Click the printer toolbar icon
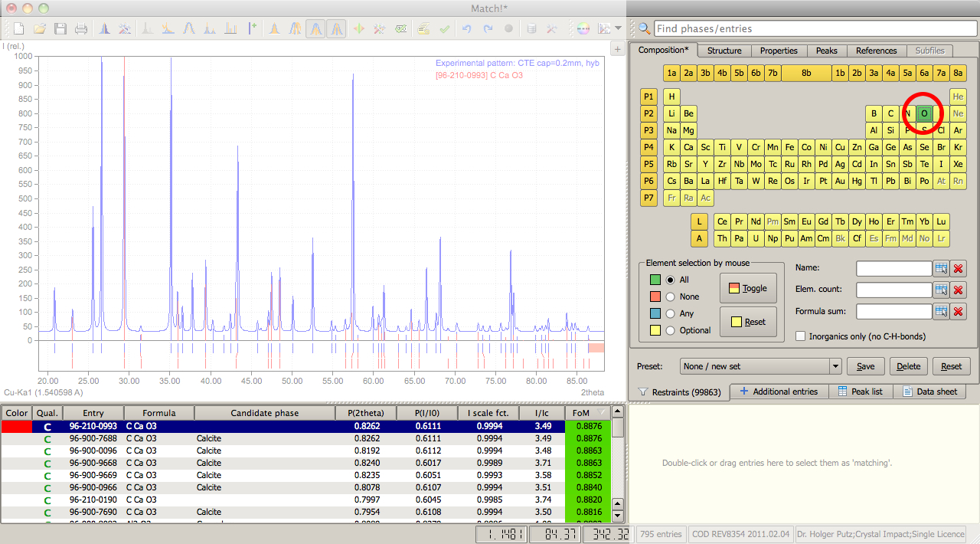This screenshot has width=980, height=544. (x=80, y=29)
